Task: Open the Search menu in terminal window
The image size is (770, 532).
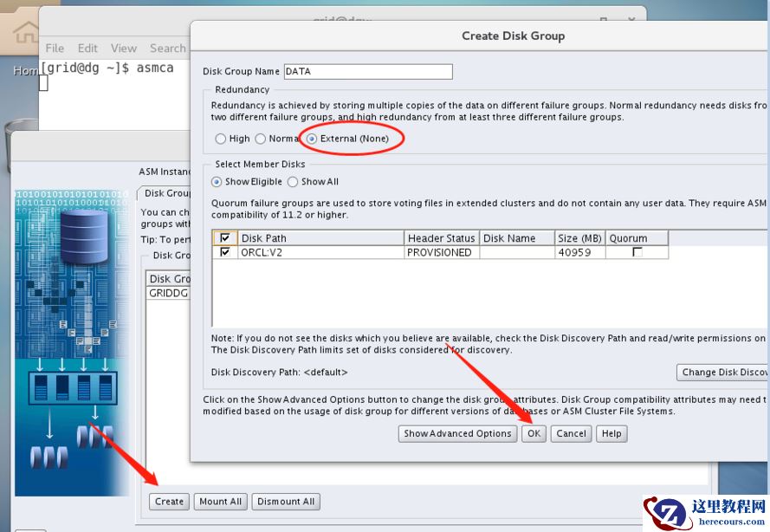Action: point(168,49)
